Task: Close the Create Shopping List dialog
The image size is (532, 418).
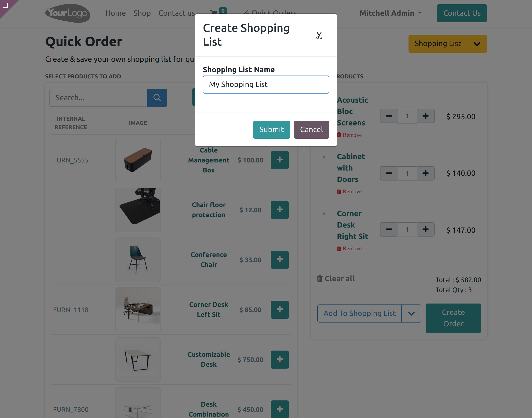Action: (319, 36)
